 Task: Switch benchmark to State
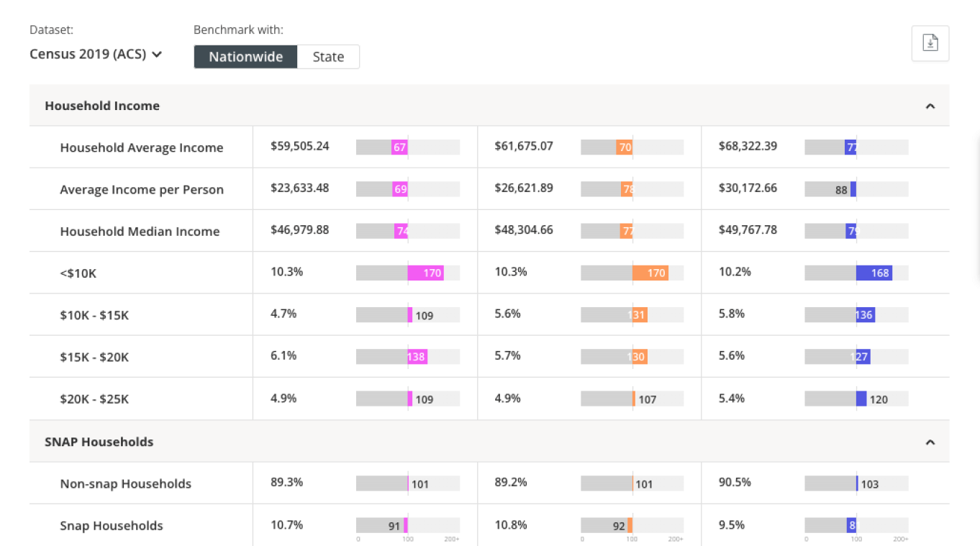click(328, 57)
